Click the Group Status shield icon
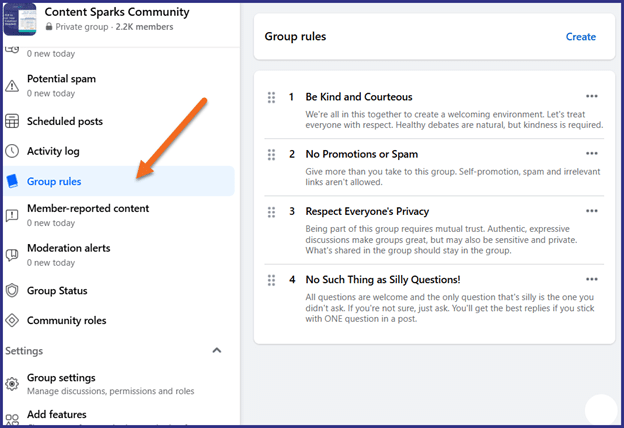Screen dimensions: 624x428 pyautogui.click(x=12, y=291)
